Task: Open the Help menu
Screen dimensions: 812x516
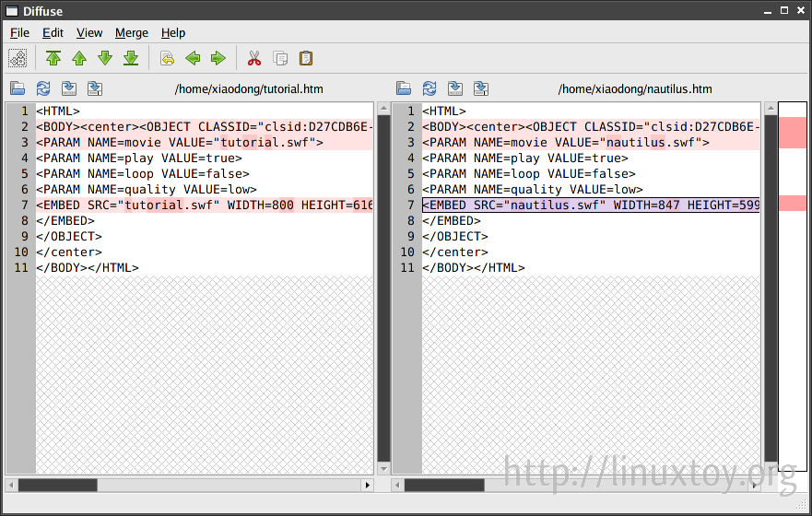Action: pos(173,33)
